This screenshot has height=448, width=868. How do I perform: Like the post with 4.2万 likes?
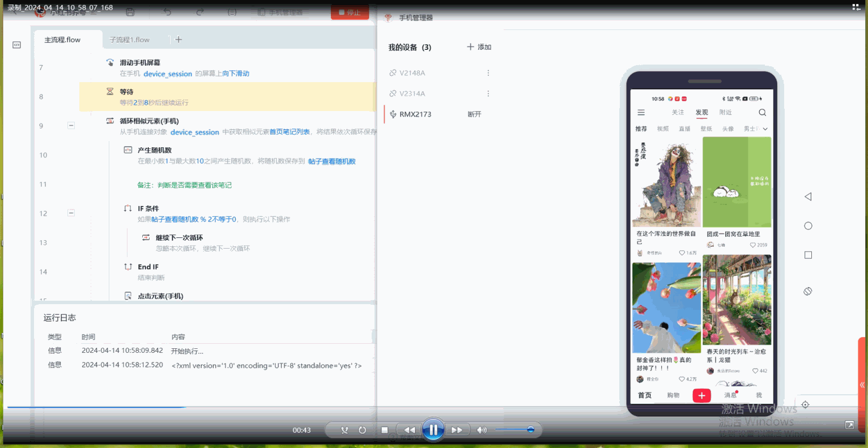(x=682, y=379)
